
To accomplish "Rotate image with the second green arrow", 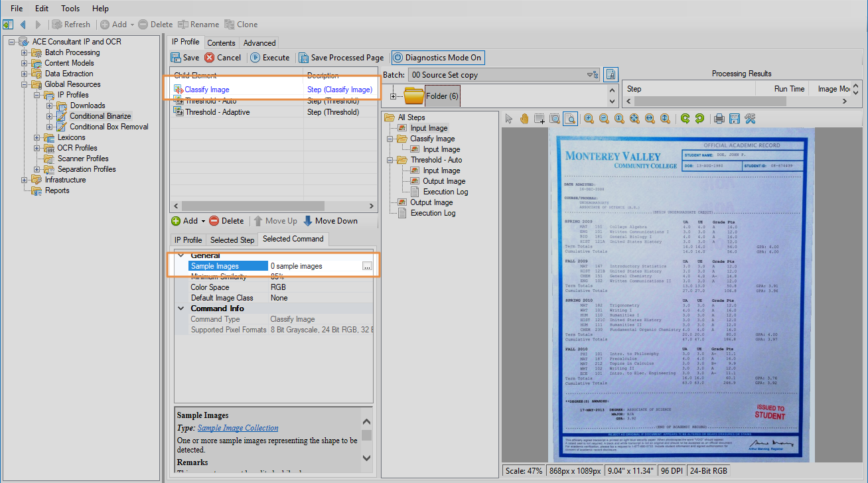I will (x=699, y=119).
